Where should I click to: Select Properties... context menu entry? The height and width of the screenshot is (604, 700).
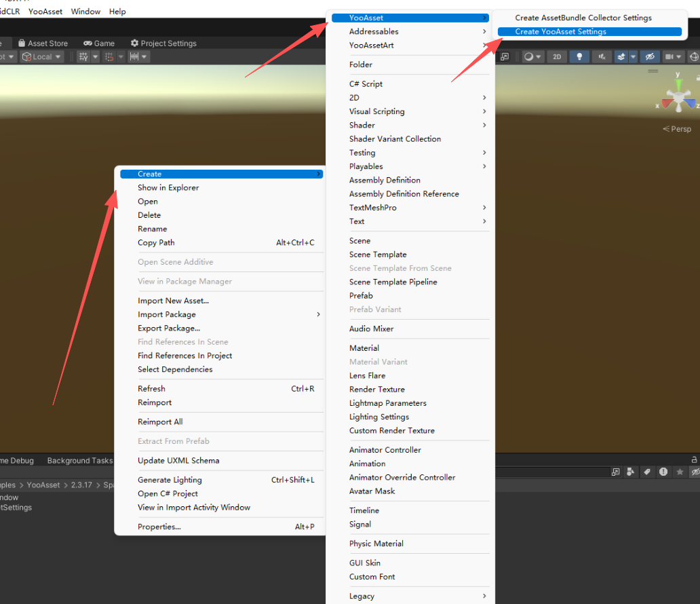click(x=221, y=527)
